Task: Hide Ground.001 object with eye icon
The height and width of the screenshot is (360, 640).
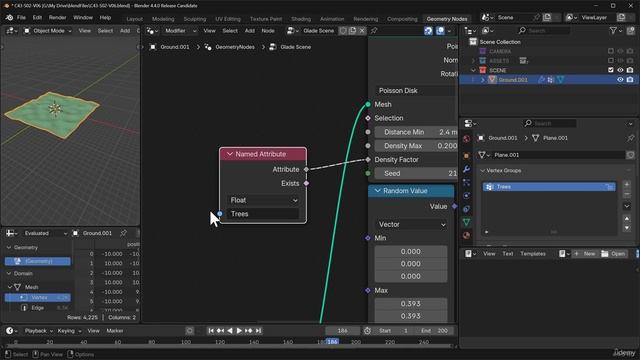Action: point(620,80)
